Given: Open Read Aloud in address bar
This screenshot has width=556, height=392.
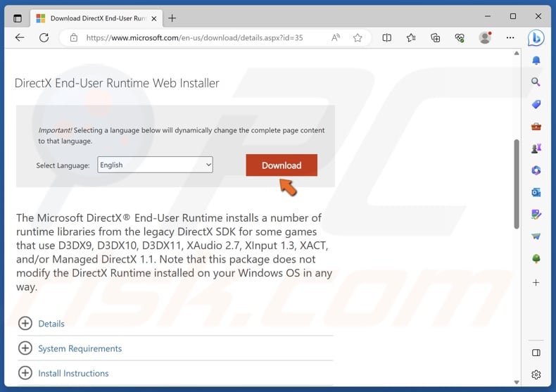Looking at the screenshot, I should point(336,37).
